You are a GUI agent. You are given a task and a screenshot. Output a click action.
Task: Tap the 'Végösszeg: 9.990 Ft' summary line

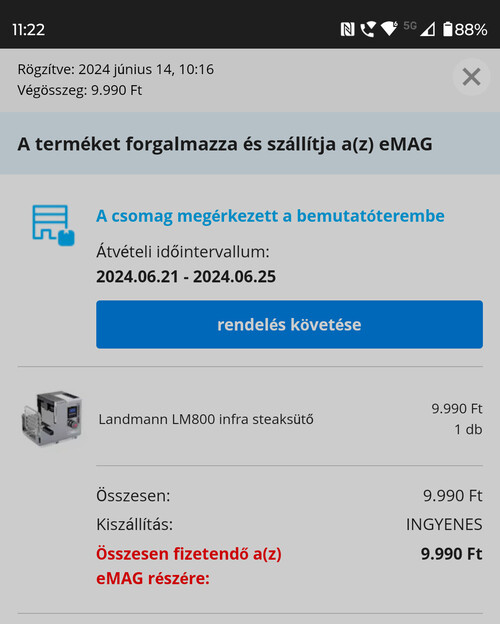[80, 90]
